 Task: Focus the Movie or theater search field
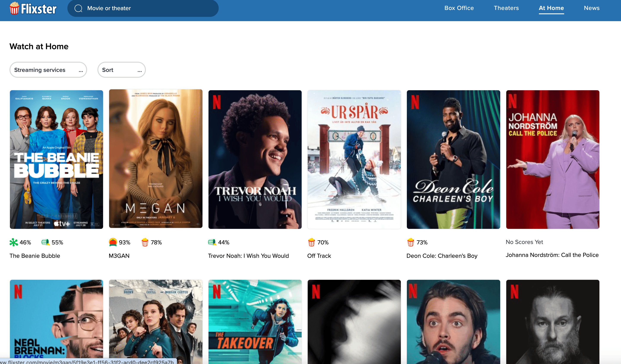coord(148,8)
